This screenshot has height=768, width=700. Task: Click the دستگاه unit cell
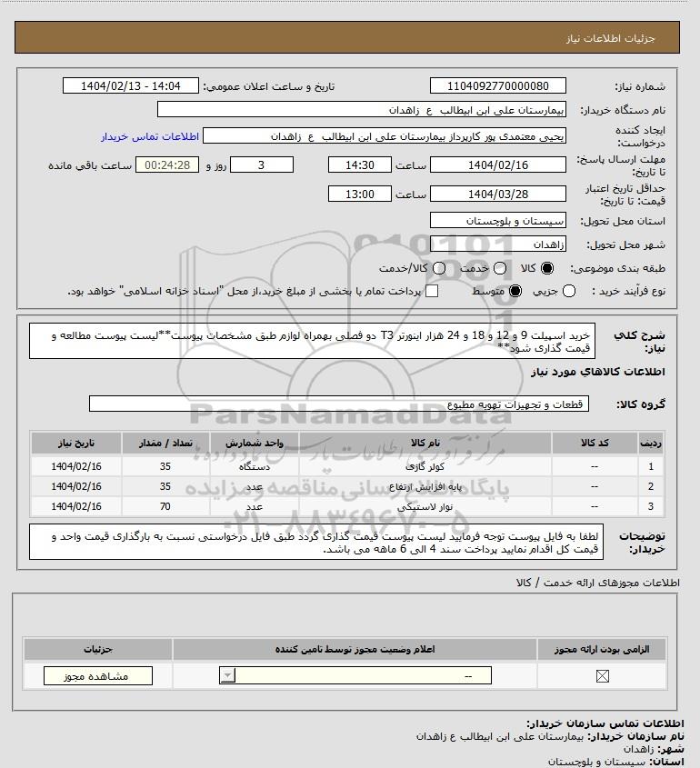pos(255,467)
